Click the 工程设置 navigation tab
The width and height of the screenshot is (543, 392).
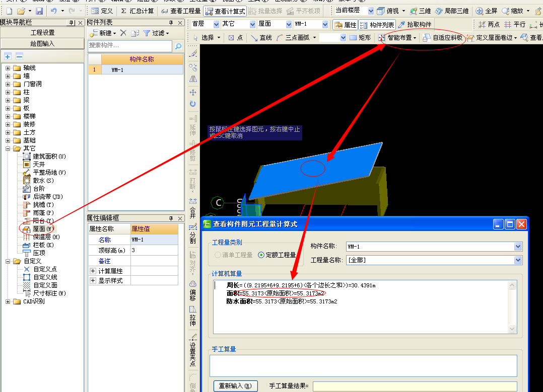tap(42, 33)
